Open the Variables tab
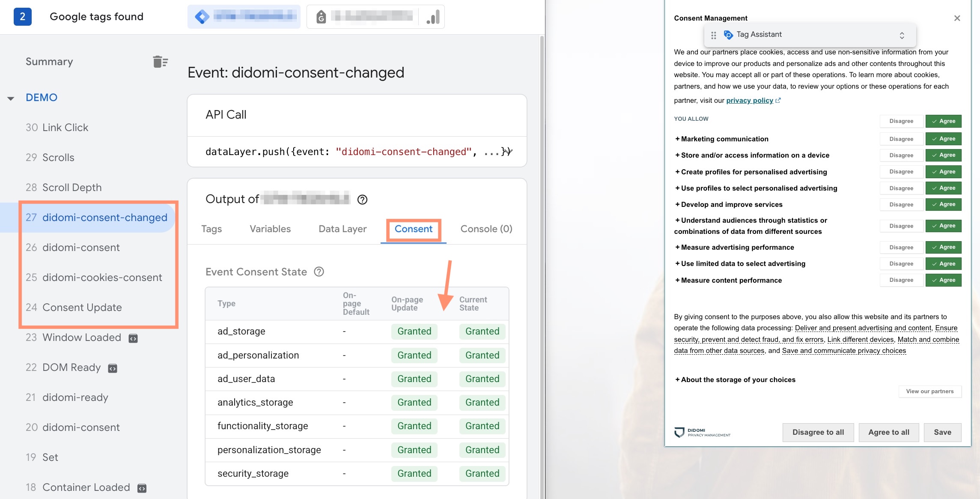 [270, 229]
